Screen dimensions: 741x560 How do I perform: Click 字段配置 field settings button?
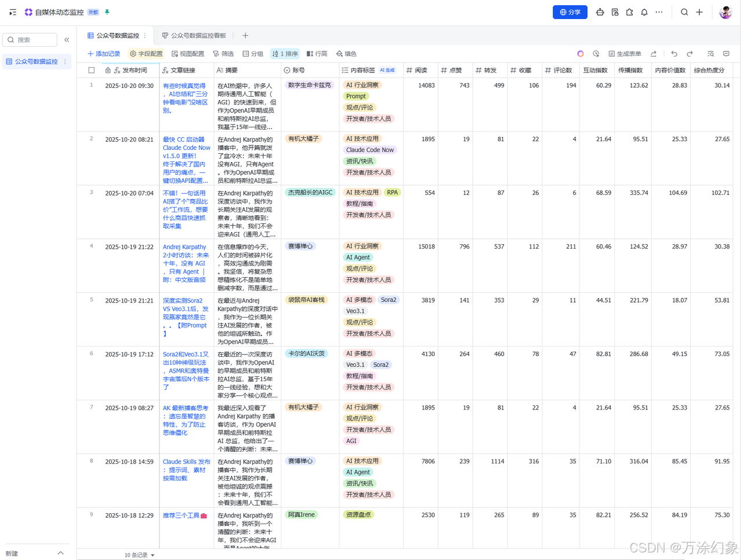click(146, 54)
